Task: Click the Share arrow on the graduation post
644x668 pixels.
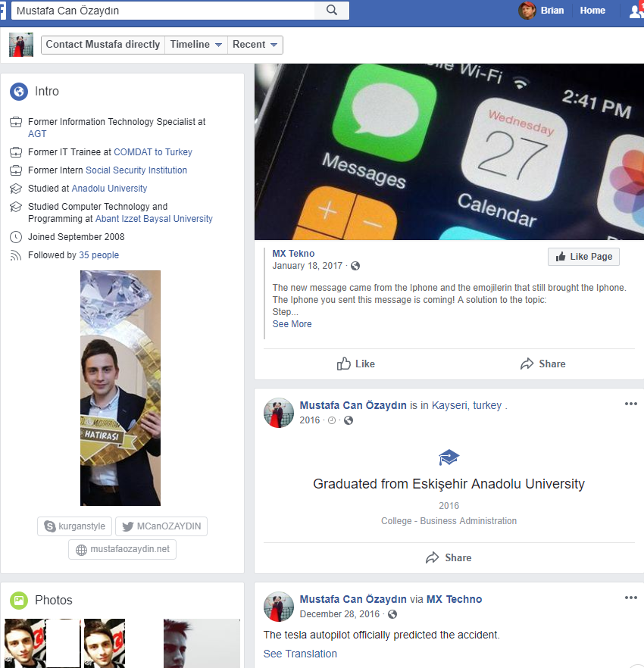Action: pyautogui.click(x=432, y=557)
